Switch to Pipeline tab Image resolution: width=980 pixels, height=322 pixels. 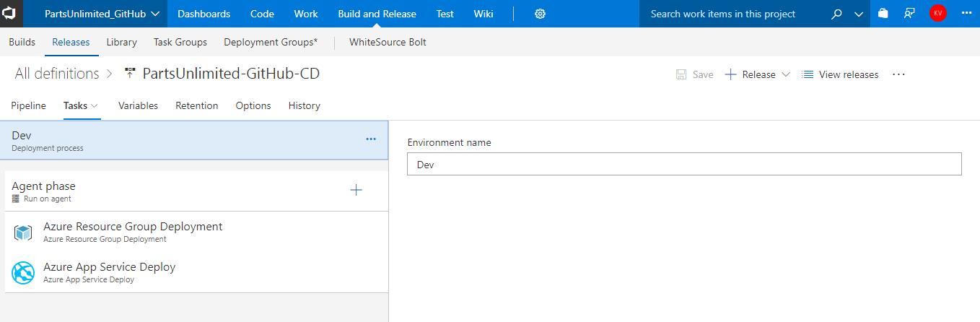[x=28, y=105]
